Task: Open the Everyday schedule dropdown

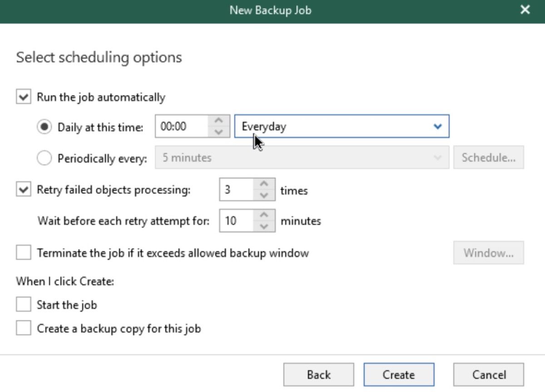Action: click(342, 126)
